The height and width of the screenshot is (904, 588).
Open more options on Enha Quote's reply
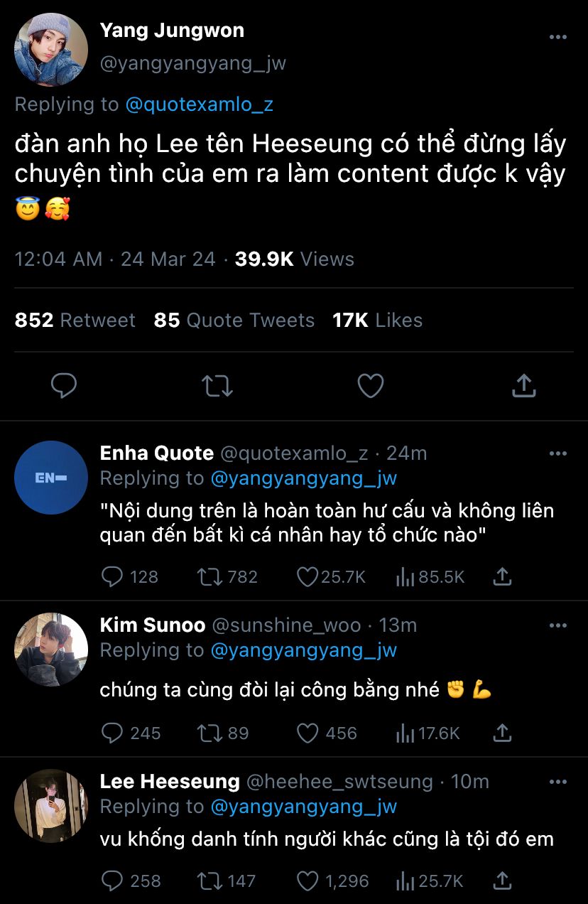[x=558, y=453]
